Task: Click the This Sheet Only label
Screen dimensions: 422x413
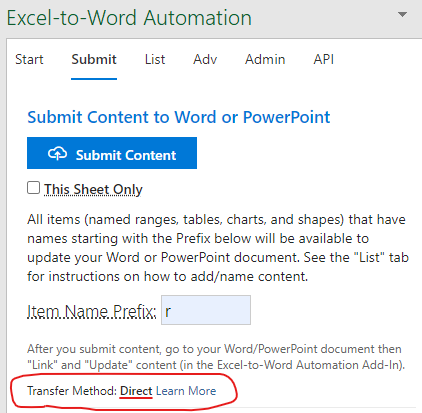Action: 93,189
